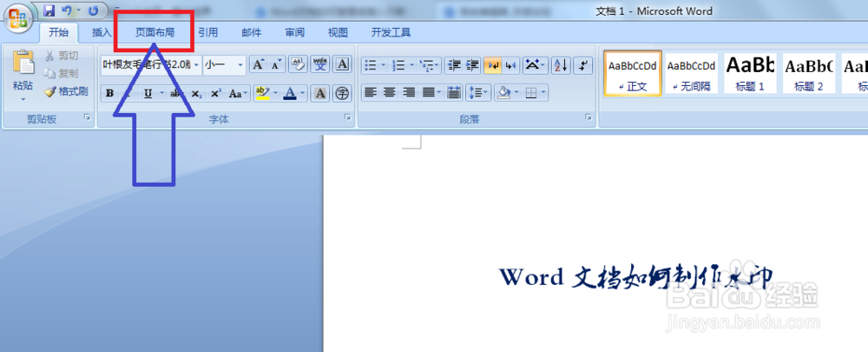Apply subscript formatting
868x352 pixels.
point(196,94)
